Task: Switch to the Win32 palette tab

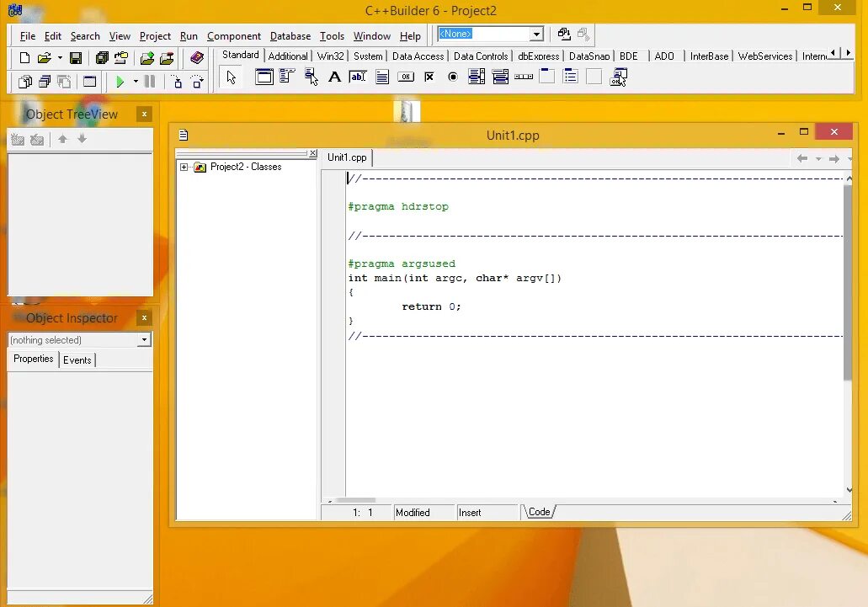Action: pos(331,56)
